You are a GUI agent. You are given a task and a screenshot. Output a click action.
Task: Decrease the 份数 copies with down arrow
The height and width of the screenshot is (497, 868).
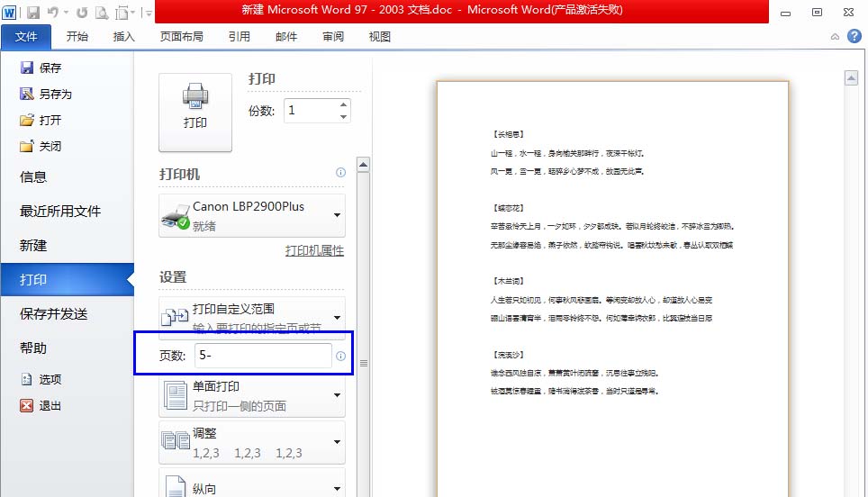click(342, 117)
